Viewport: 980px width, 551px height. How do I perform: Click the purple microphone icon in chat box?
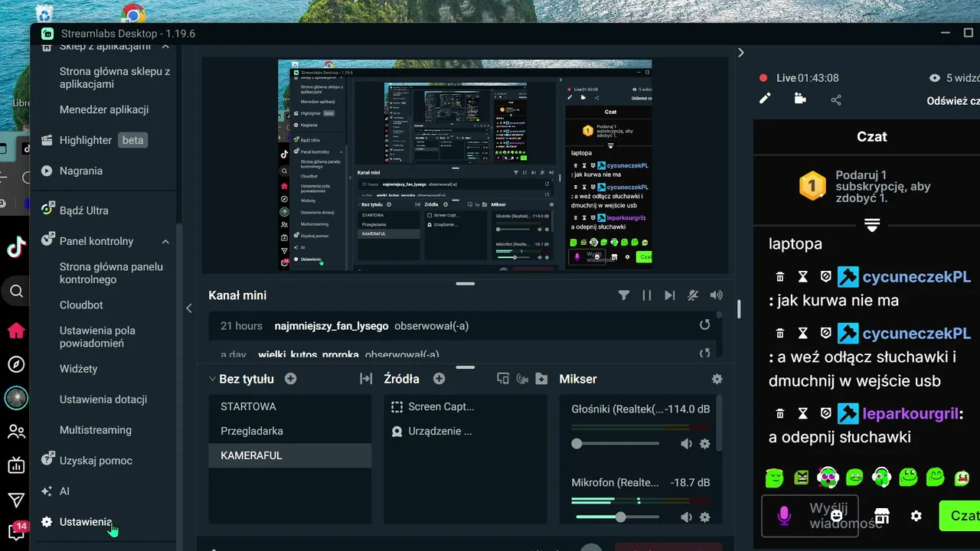[783, 516]
